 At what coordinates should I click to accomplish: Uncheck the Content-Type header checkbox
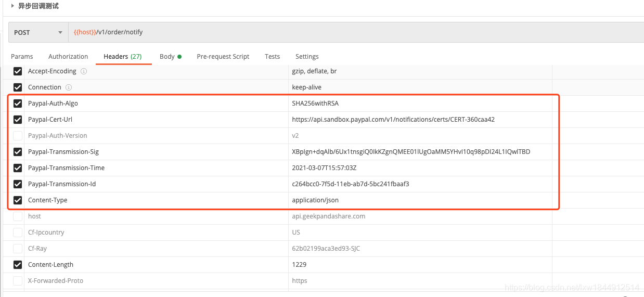point(18,200)
